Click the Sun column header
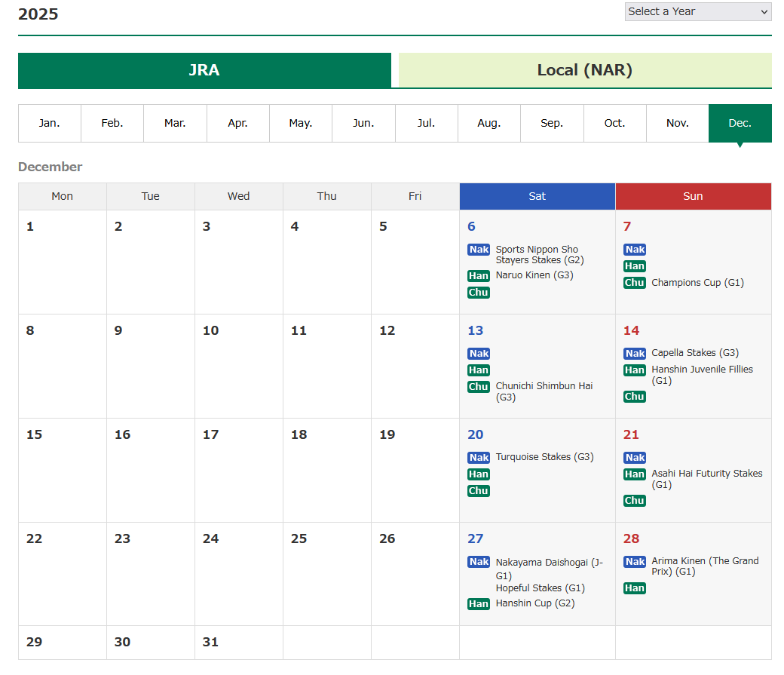Screen dimensions: 784x675 coord(693,196)
